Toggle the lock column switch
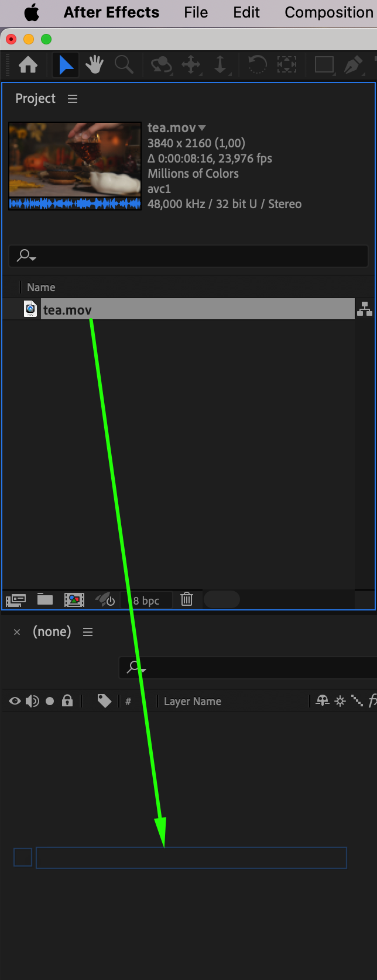Screen dimensions: 377x980 pyautogui.click(x=67, y=701)
